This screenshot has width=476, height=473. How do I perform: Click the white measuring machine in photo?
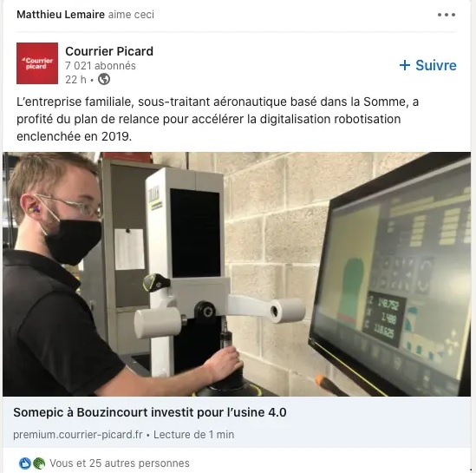(x=194, y=273)
